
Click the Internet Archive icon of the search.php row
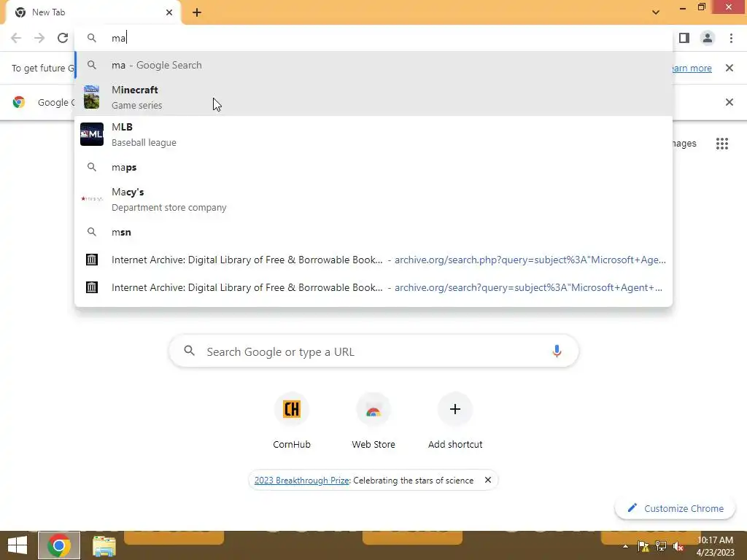[91, 260]
